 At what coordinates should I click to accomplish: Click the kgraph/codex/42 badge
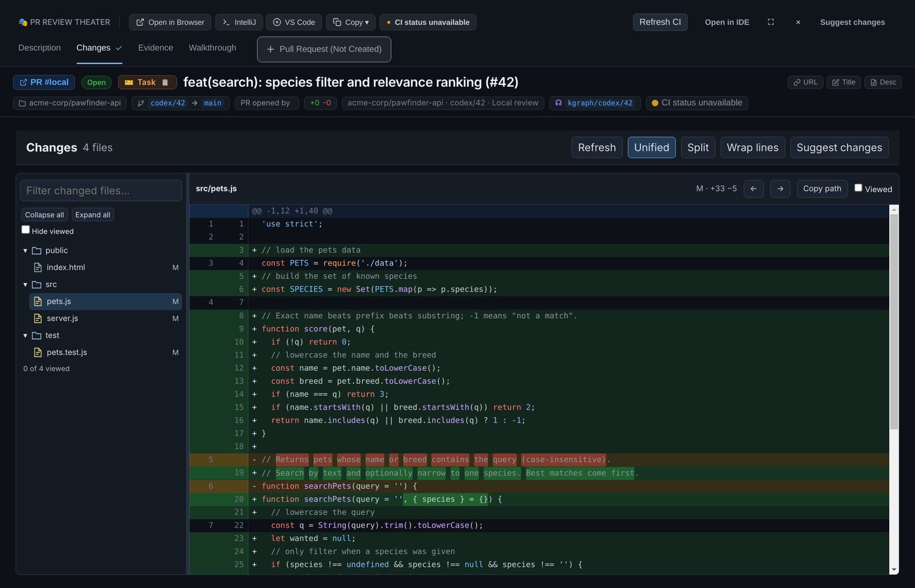tap(595, 103)
